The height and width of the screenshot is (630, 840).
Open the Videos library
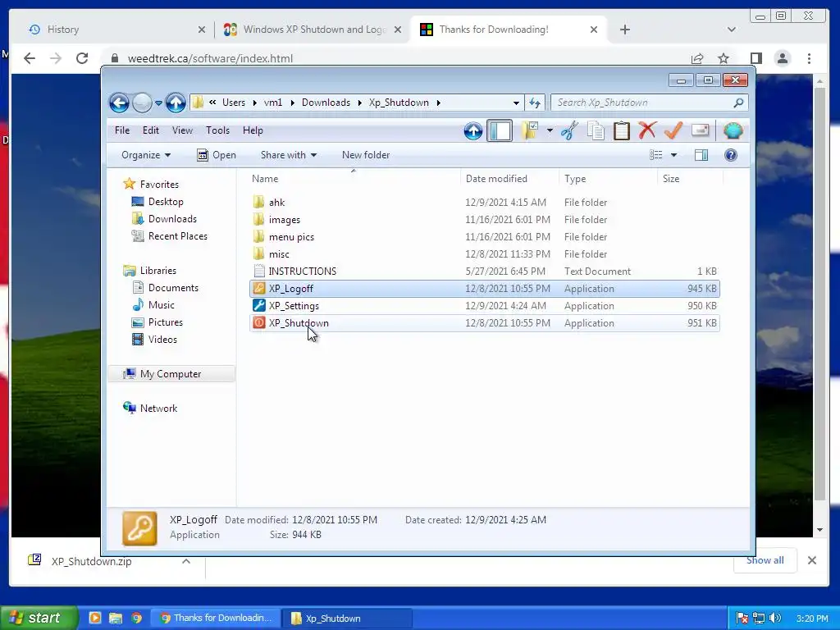click(162, 339)
